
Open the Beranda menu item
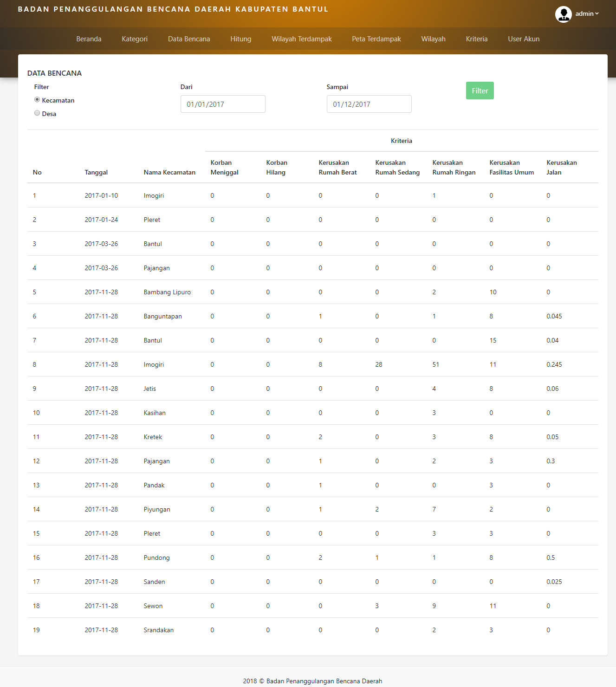point(89,39)
